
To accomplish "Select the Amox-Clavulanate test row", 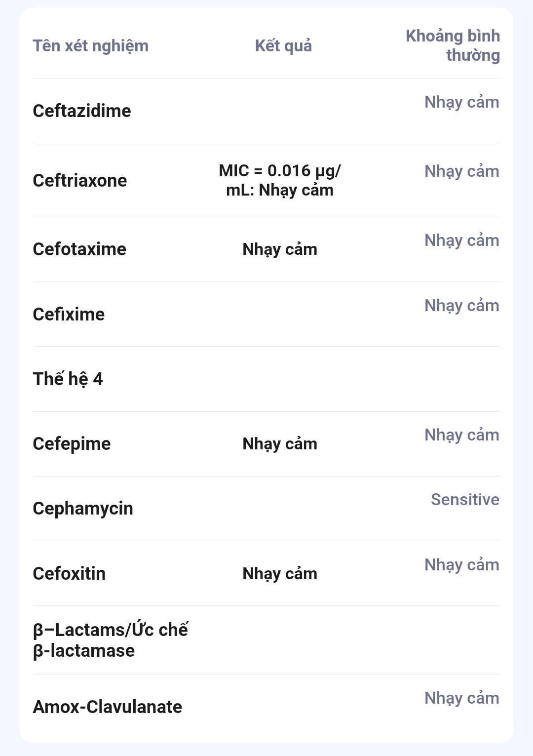I will [108, 707].
